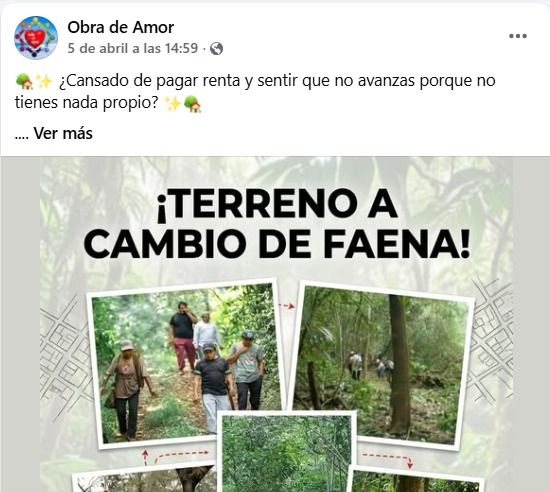Click the red curved arrow below the hikers photo
This screenshot has height=492, width=550.
click(x=176, y=457)
